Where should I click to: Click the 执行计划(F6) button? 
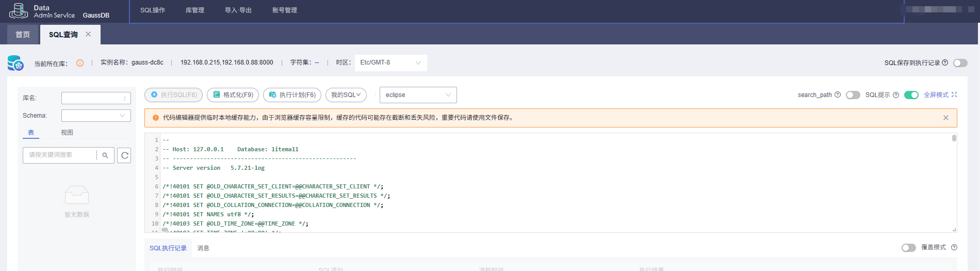click(x=292, y=95)
